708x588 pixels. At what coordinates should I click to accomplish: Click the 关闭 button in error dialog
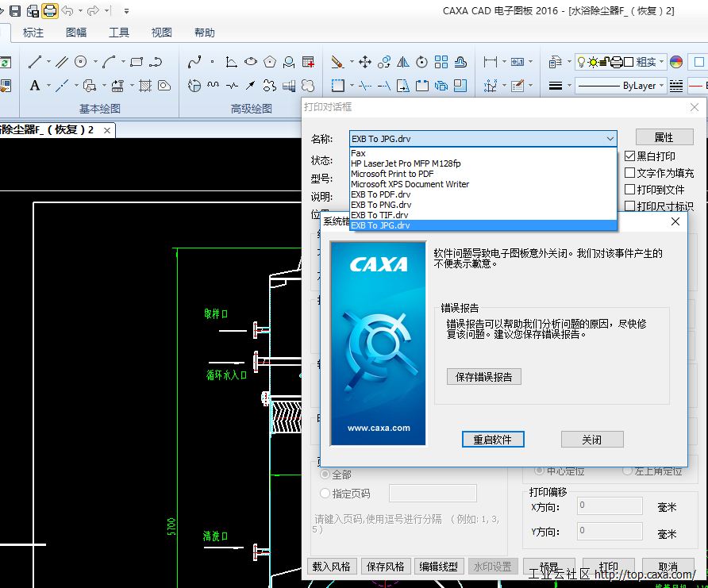click(592, 440)
